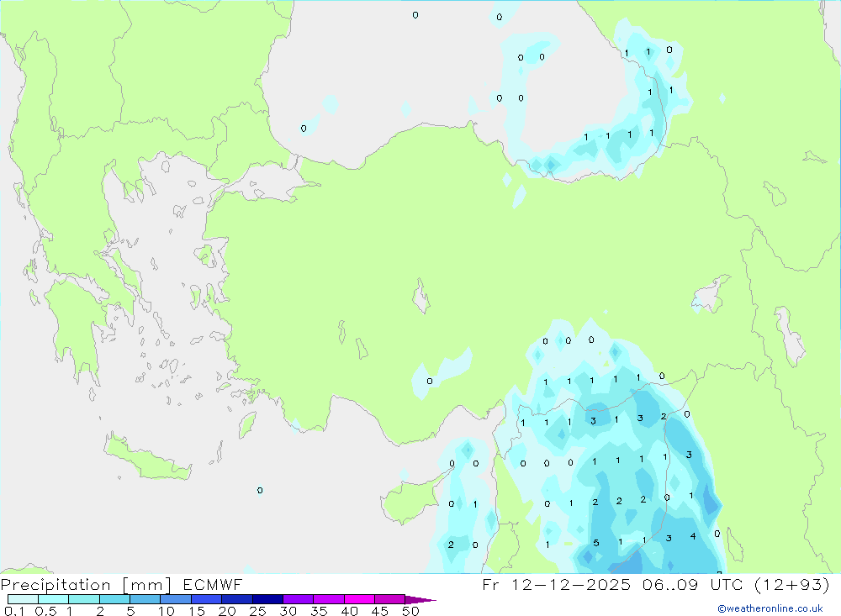
Task: Select the 5–10 mm legend color box
Action: tap(145, 599)
